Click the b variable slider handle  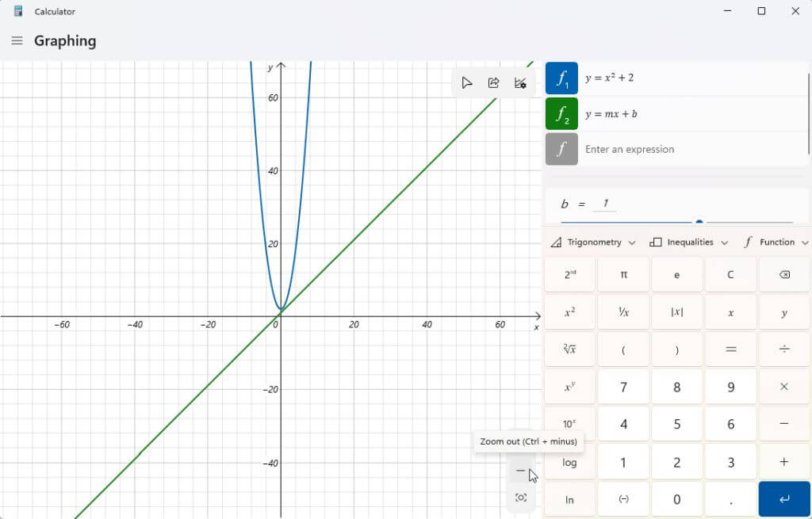pos(699,223)
